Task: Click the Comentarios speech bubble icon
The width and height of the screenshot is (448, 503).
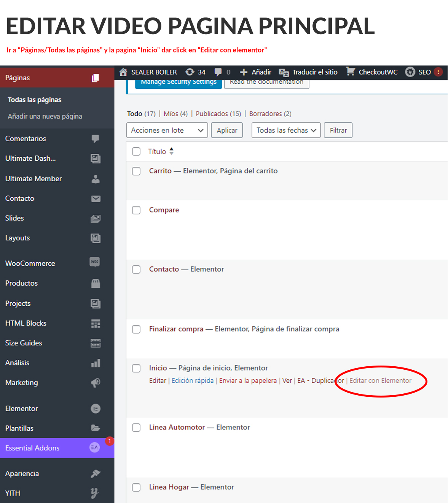Action: click(96, 139)
